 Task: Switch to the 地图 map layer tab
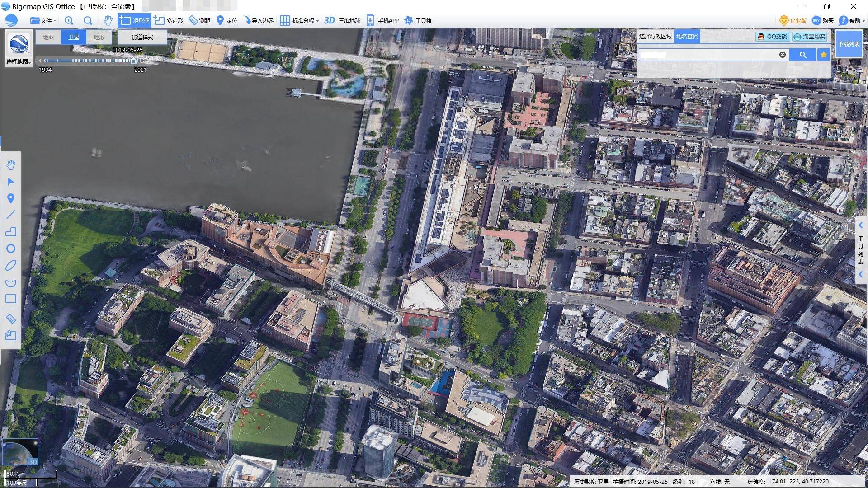(x=48, y=37)
